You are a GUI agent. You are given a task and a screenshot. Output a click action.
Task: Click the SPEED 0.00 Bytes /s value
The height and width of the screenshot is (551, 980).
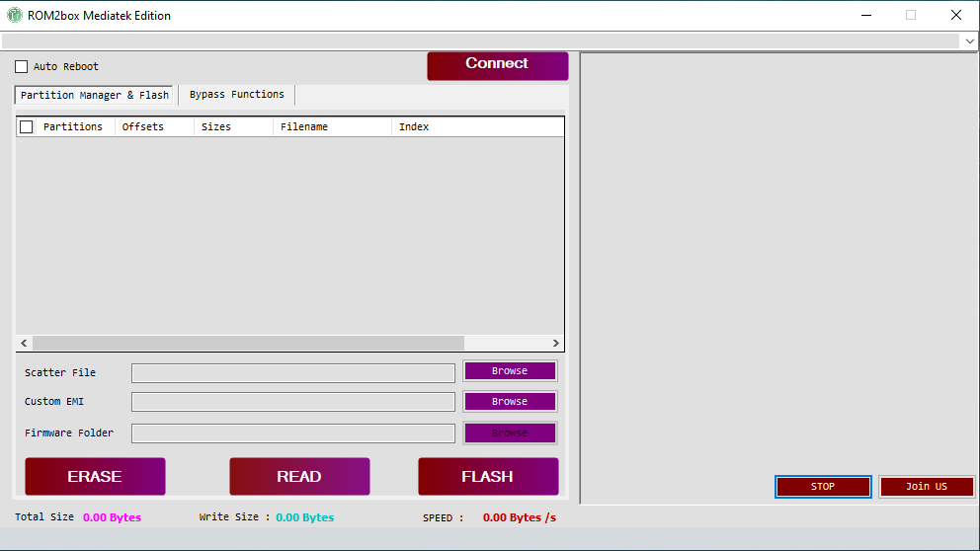point(520,517)
